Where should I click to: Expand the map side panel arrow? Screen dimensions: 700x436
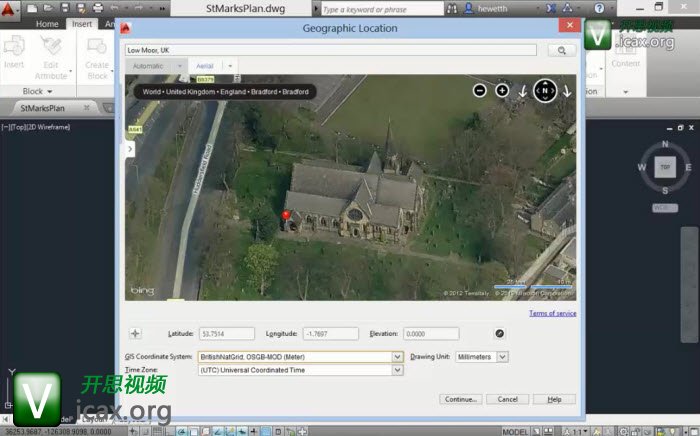[130, 148]
